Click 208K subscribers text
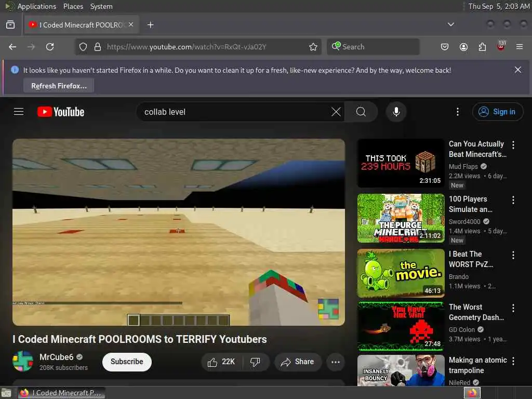 pos(63,368)
